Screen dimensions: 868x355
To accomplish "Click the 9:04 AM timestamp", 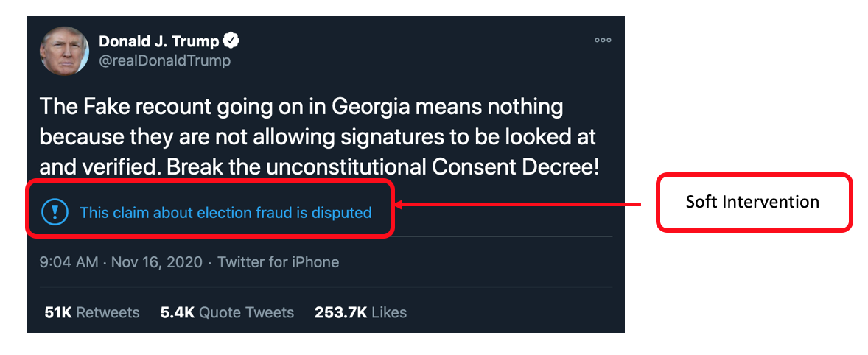I will coord(69,261).
